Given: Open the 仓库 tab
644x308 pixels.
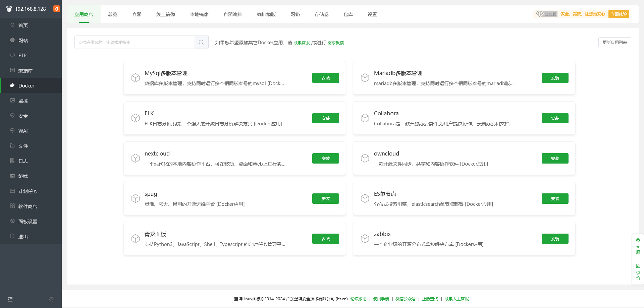Looking at the screenshot, I should tap(348, 14).
